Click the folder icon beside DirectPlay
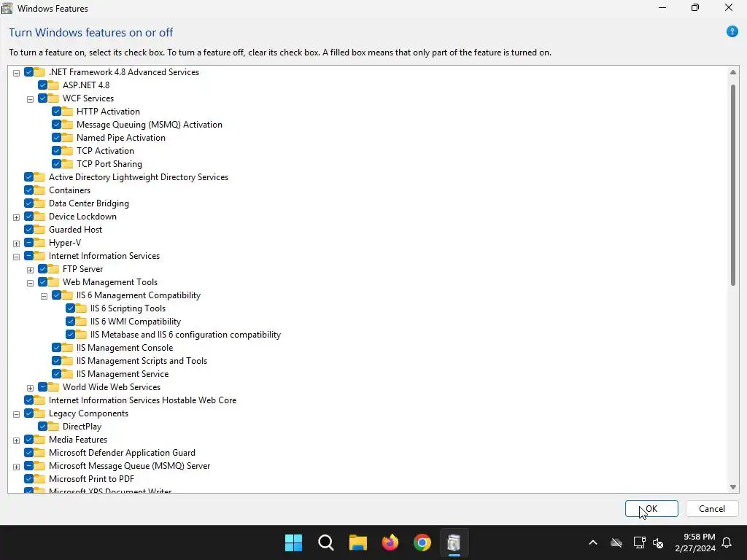Viewport: 747px width, 560px height. 53,426
